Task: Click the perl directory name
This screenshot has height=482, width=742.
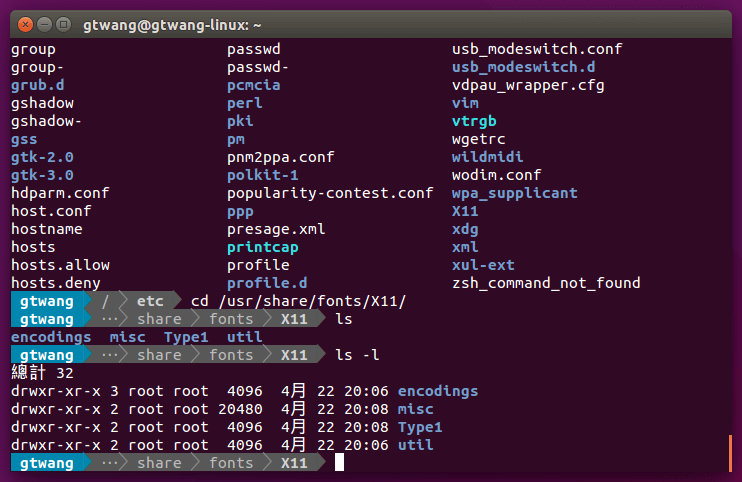Action: click(245, 103)
